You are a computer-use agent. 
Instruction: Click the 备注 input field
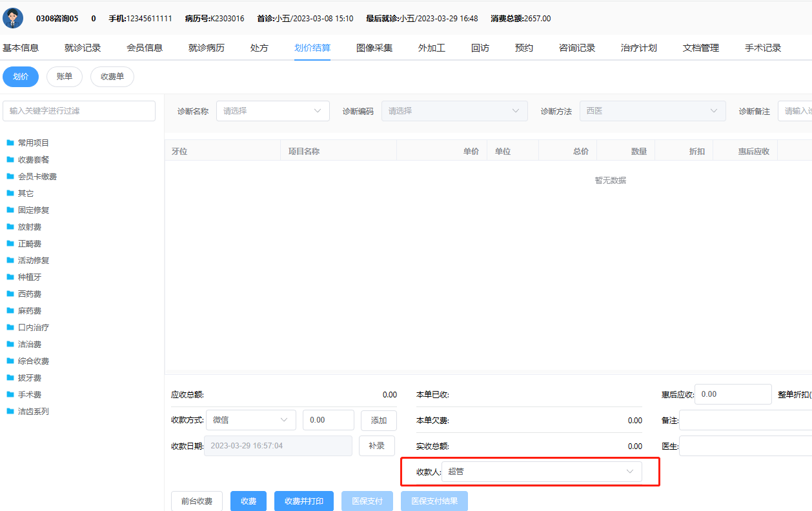[746, 420]
